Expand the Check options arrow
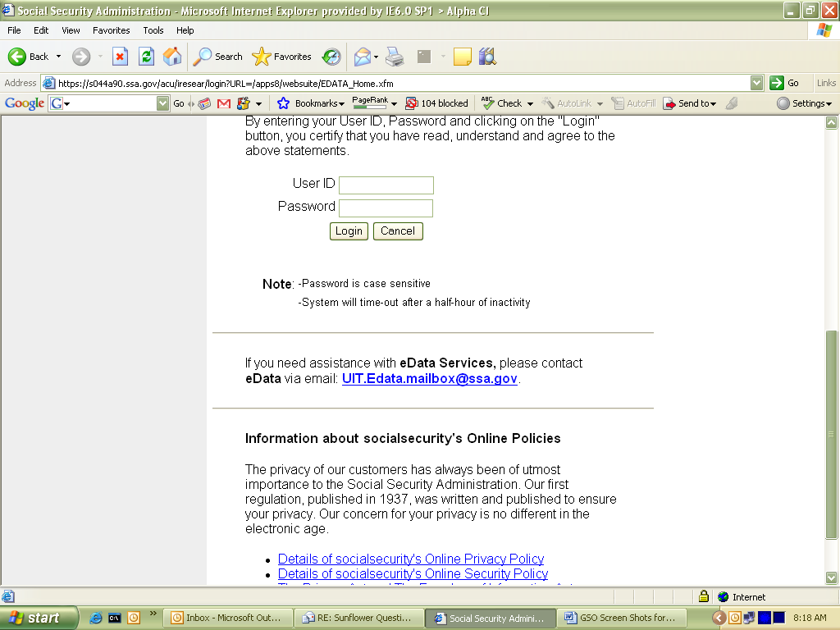This screenshot has width=840, height=630. click(x=530, y=104)
